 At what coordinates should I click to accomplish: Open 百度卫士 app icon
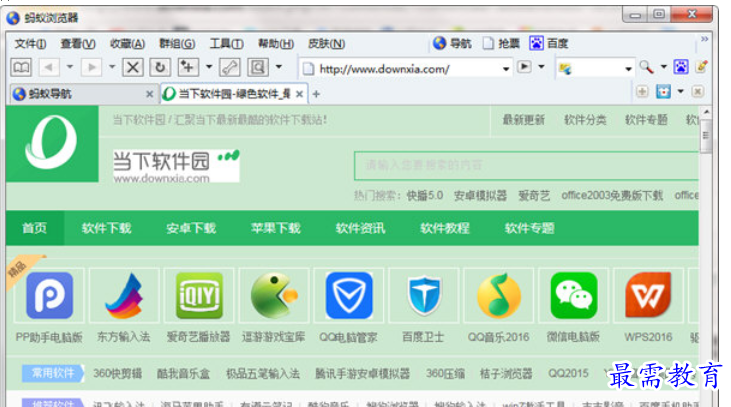click(x=423, y=296)
